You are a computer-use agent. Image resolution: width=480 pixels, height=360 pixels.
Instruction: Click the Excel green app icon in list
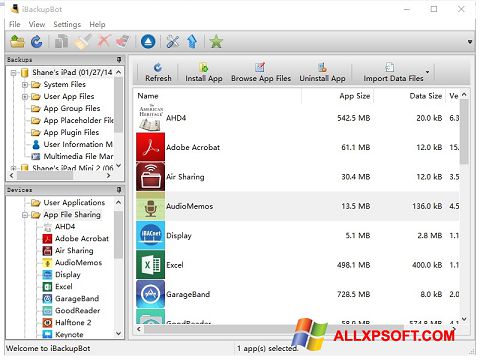[x=151, y=265]
